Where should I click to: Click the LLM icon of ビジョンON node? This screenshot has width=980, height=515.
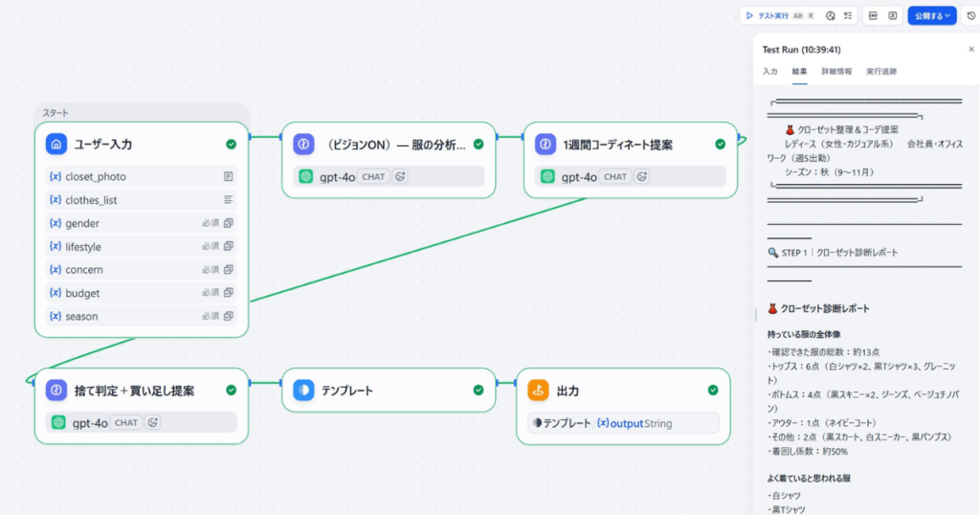click(303, 145)
